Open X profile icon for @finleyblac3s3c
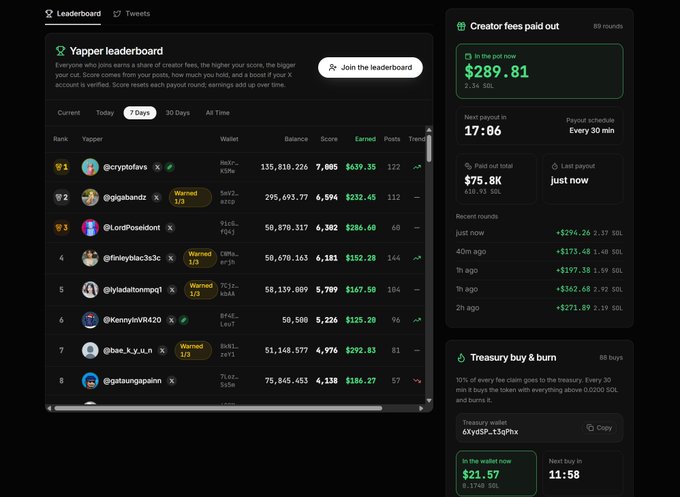 (x=171, y=258)
